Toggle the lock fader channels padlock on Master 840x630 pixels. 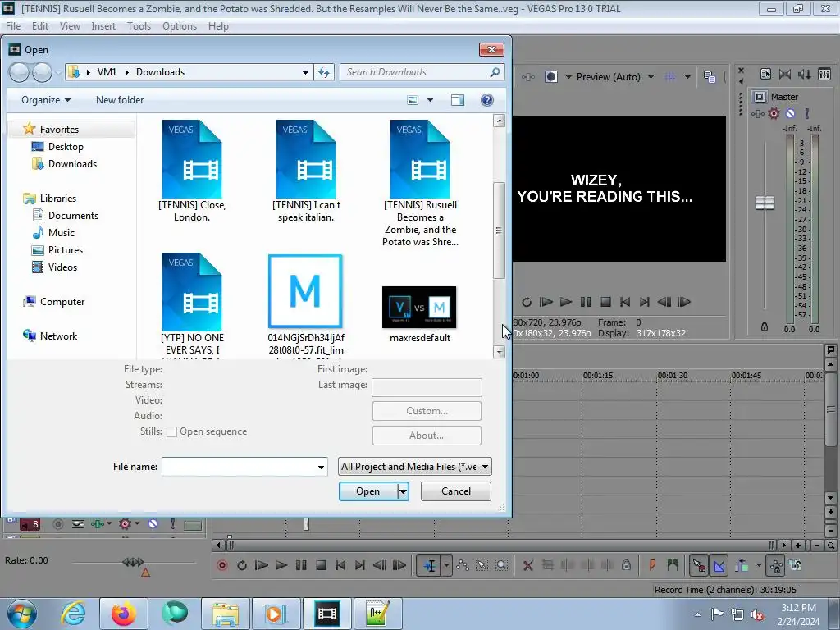pyautogui.click(x=765, y=326)
